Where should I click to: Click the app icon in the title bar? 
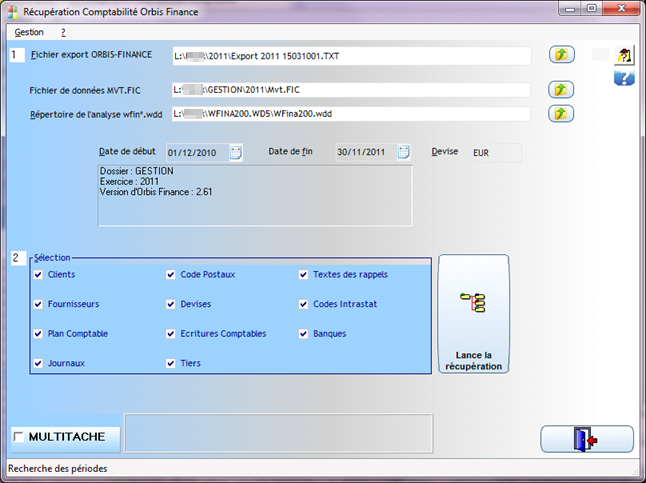coord(13,12)
